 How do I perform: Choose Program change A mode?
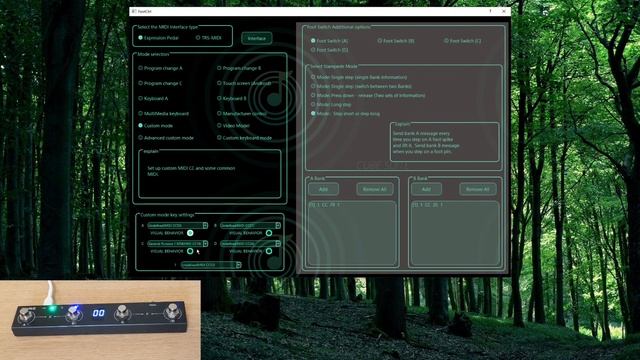coord(160,68)
